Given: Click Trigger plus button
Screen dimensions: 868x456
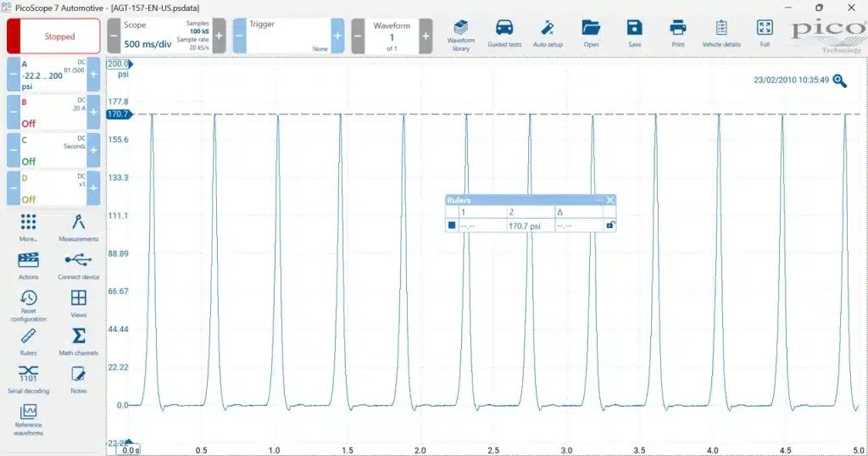Looking at the screenshot, I should [x=337, y=36].
